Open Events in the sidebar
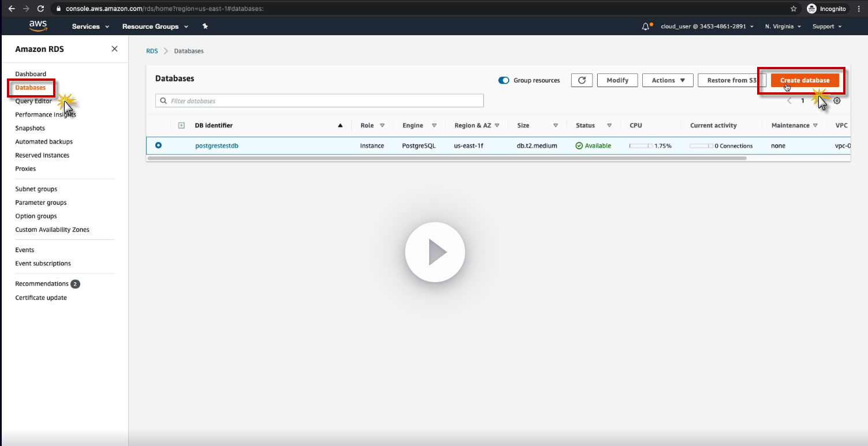The width and height of the screenshot is (868, 446). pos(25,250)
